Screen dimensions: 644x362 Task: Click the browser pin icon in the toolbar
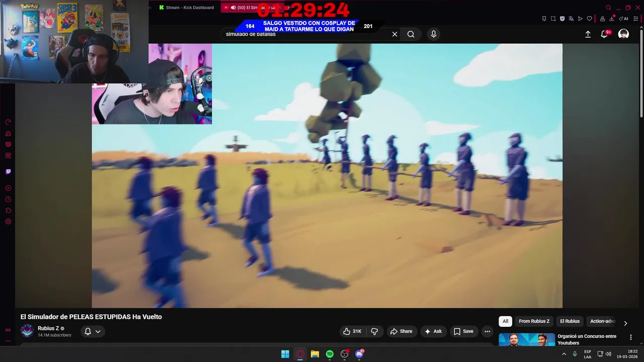click(544, 19)
